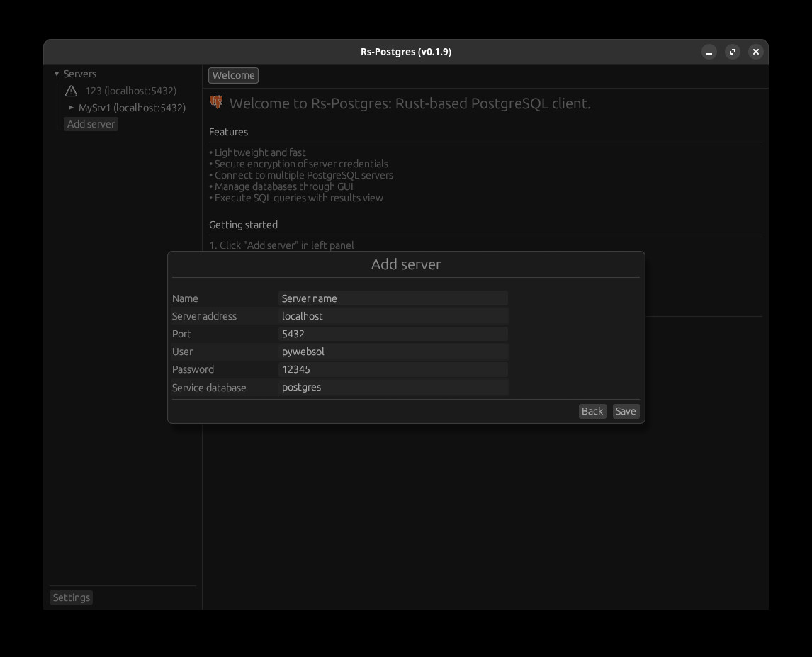The image size is (812, 657).
Task: Click the Add server button in sidebar
Action: 91,124
